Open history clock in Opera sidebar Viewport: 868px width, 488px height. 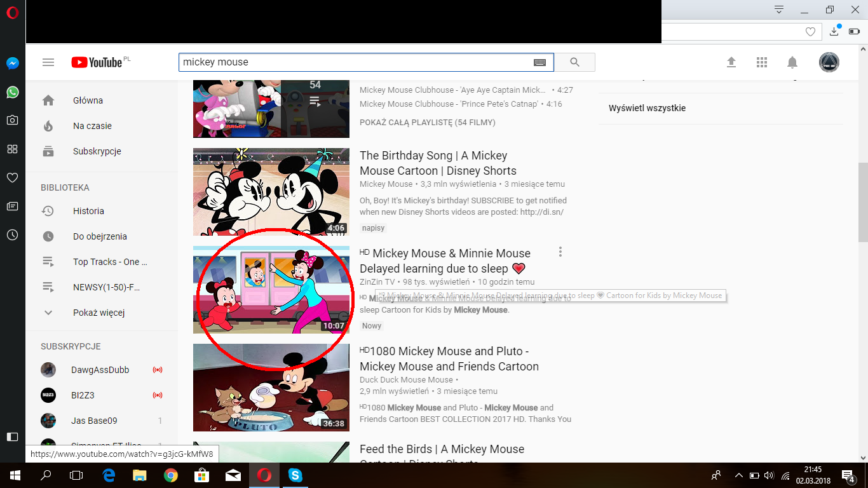pos(12,234)
